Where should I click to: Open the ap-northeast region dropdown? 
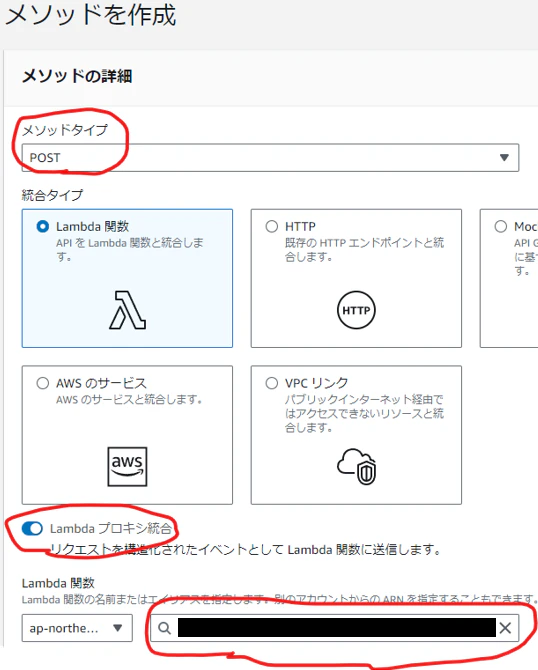[x=77, y=628]
